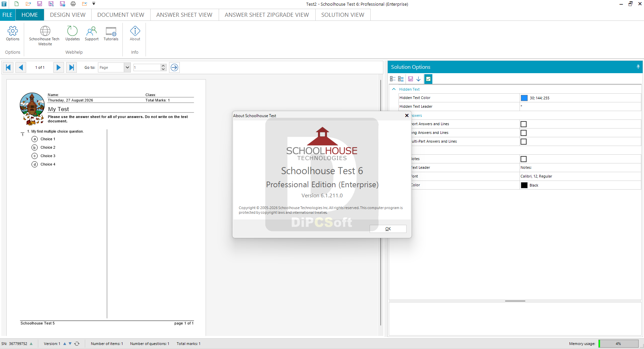
Task: Expand all Solution Options categories
Action: (401, 79)
